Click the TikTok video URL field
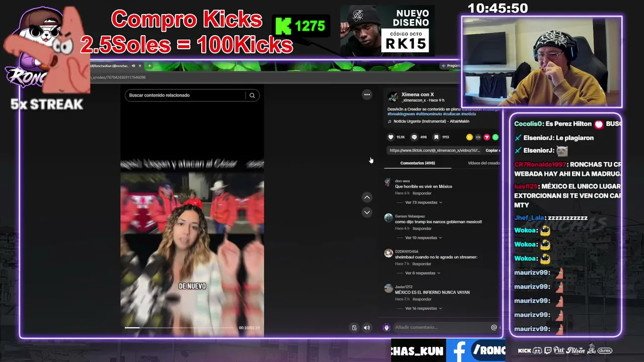Screen dimensions: 644x362 pyautogui.click(x=435, y=150)
